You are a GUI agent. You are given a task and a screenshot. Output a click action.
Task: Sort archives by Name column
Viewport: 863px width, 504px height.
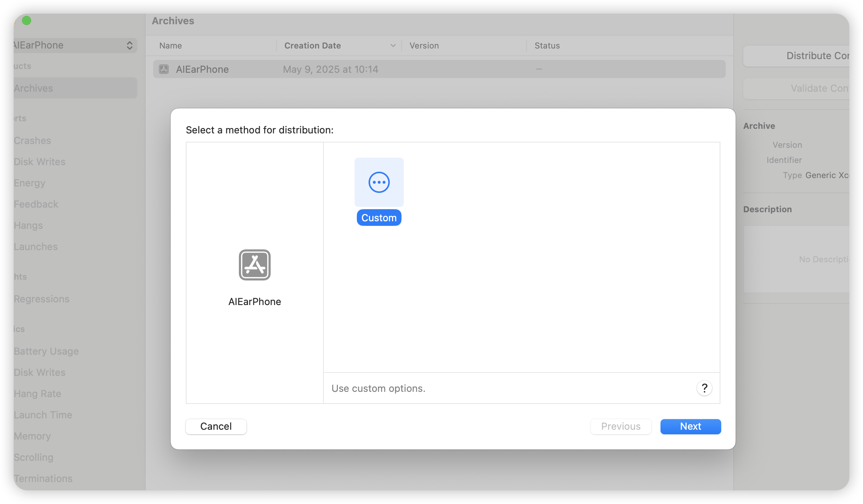(x=171, y=46)
